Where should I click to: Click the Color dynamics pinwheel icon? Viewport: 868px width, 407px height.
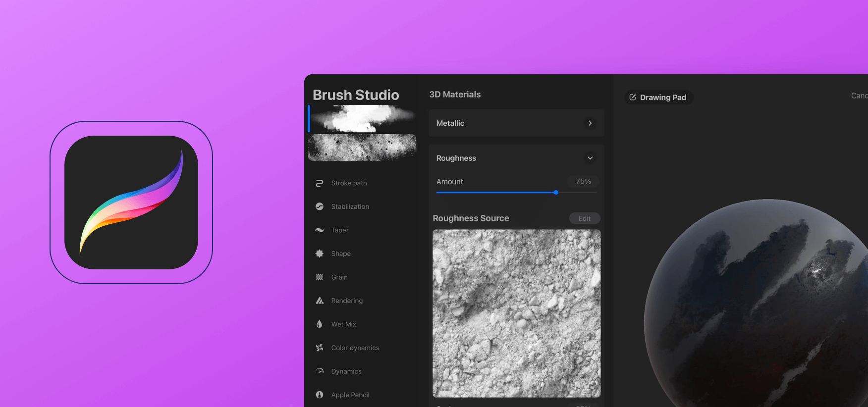tap(320, 348)
